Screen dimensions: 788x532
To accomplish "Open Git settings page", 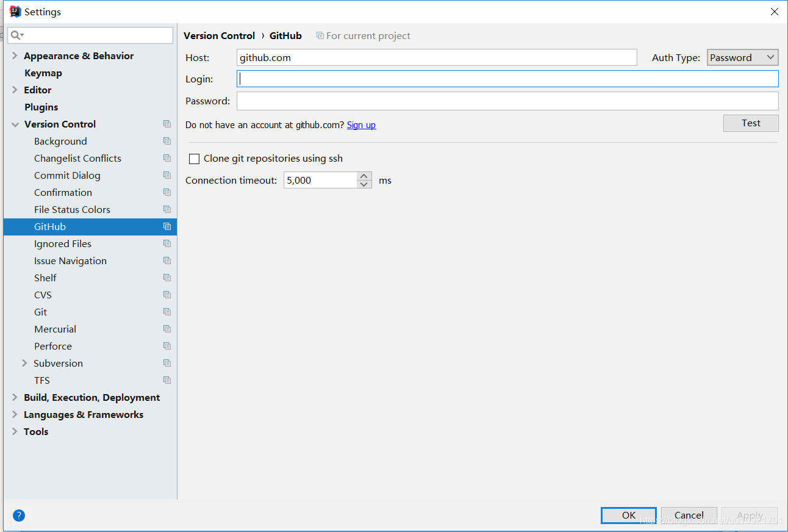I will coord(40,312).
